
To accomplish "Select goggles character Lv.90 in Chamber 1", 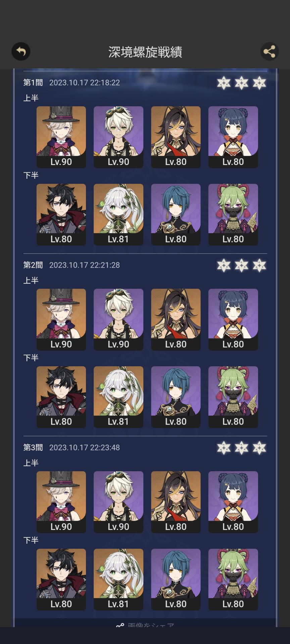I will coord(118,137).
